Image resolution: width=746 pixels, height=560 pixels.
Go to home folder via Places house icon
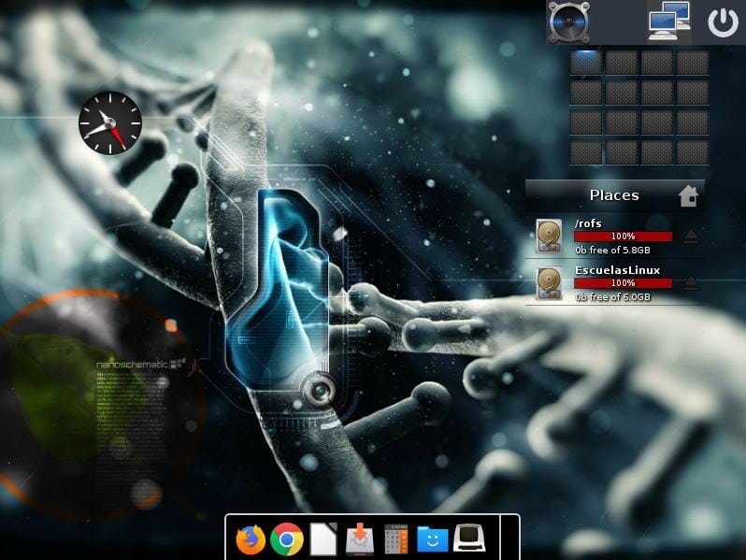pyautogui.click(x=688, y=195)
